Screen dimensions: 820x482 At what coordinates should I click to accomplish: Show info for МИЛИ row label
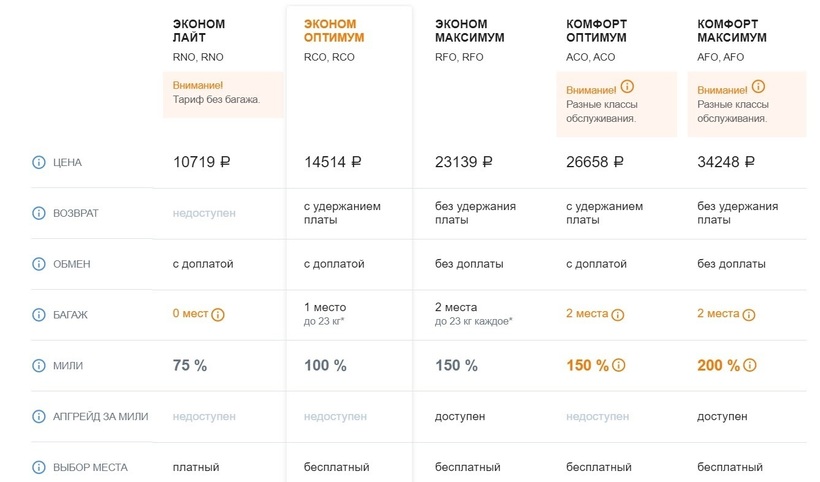click(x=39, y=366)
